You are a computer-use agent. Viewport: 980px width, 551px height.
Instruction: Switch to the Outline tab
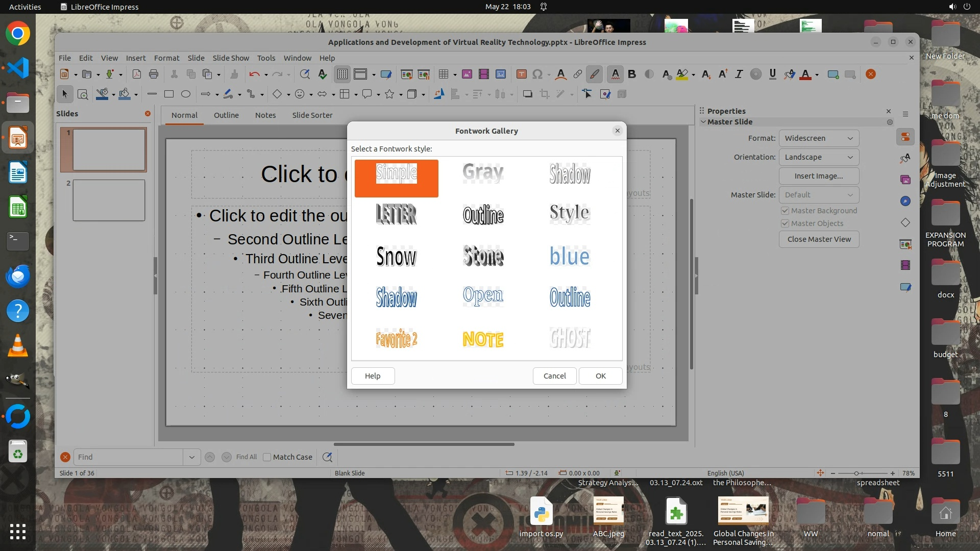(x=226, y=115)
